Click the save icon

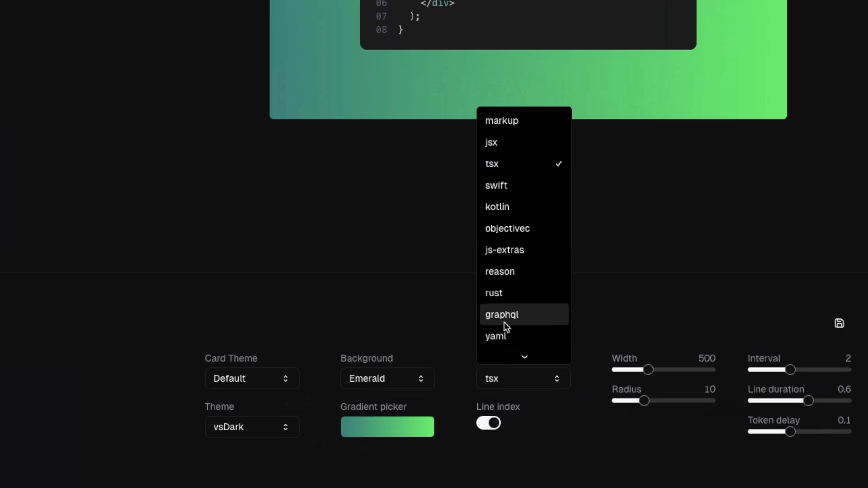click(x=839, y=323)
